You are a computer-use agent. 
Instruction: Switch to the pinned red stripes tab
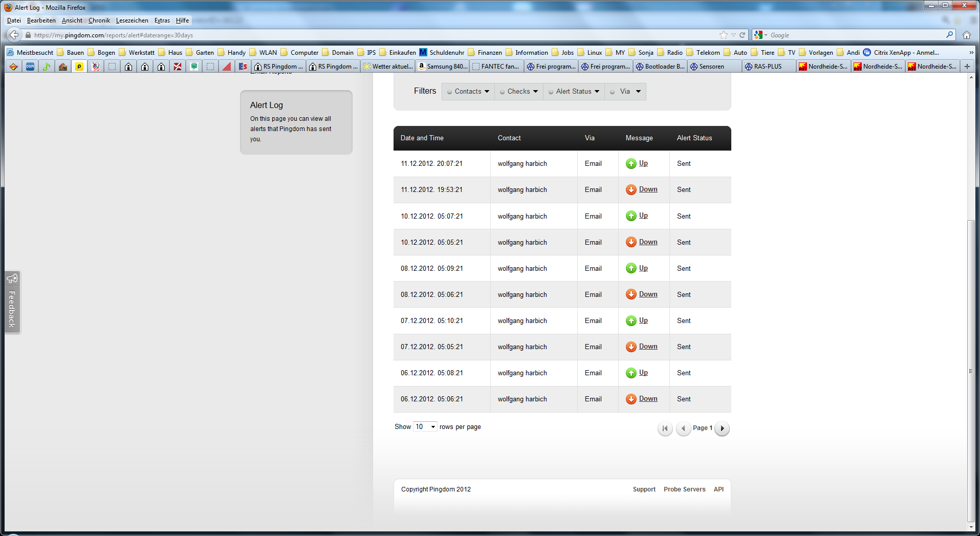[227, 67]
